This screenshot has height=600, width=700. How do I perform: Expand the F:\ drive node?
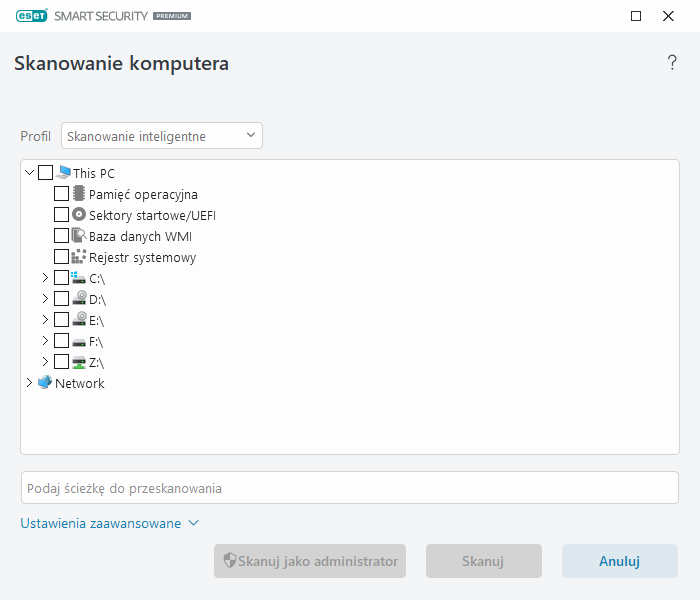click(45, 341)
